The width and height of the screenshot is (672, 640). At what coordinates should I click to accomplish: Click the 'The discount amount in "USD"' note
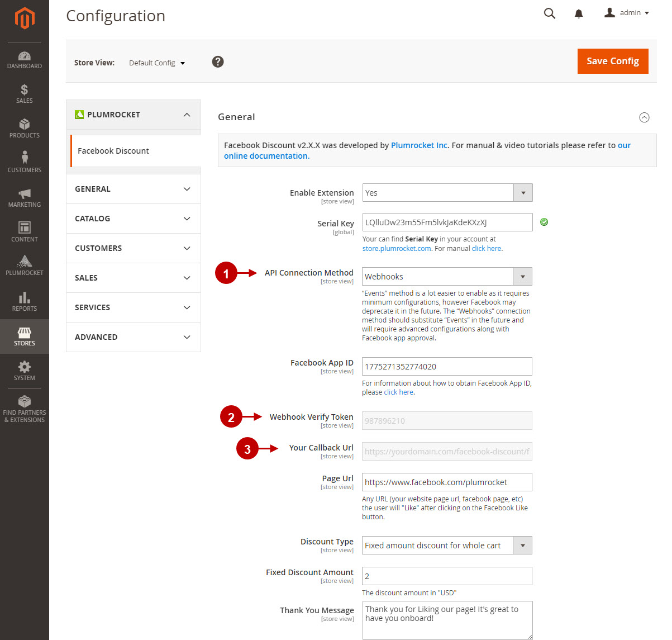pyautogui.click(x=409, y=593)
